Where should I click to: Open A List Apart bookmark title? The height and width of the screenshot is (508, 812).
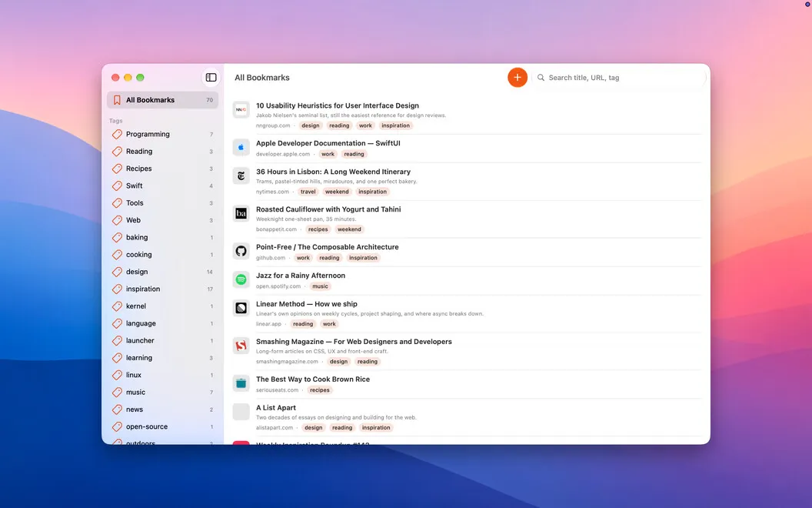pos(276,408)
